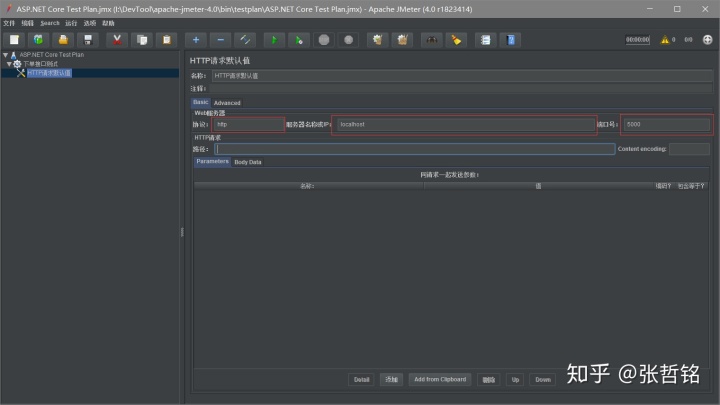This screenshot has width=720, height=405.
Task: Start the test with green play icon
Action: pos(275,40)
